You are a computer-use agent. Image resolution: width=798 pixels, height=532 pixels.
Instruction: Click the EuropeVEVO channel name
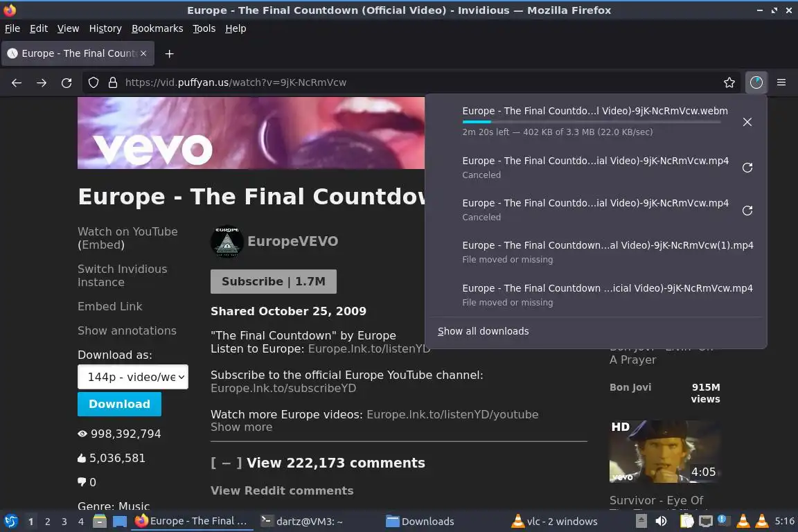[x=292, y=241]
